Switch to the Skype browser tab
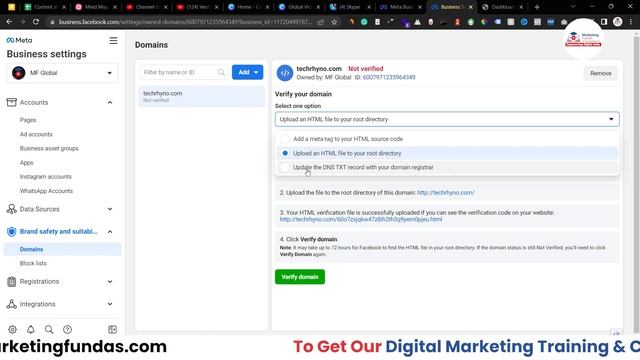The width and height of the screenshot is (640, 360). pos(350,7)
